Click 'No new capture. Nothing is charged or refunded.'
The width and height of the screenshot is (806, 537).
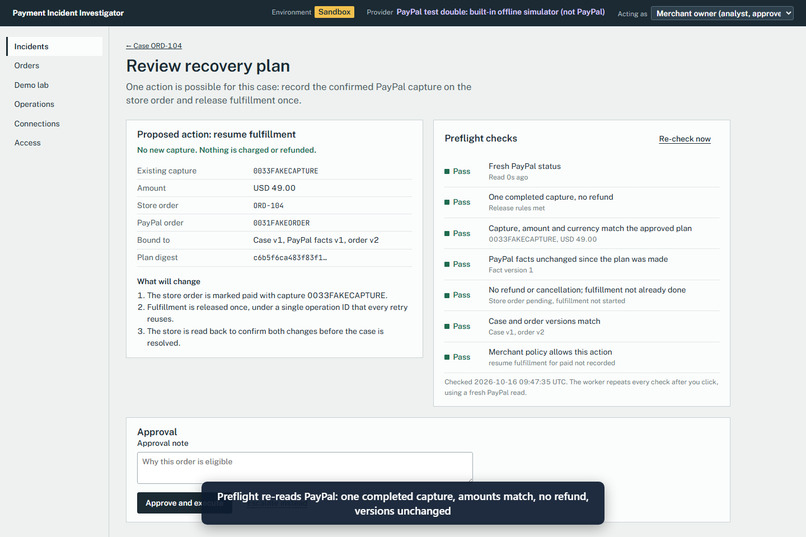click(226, 150)
